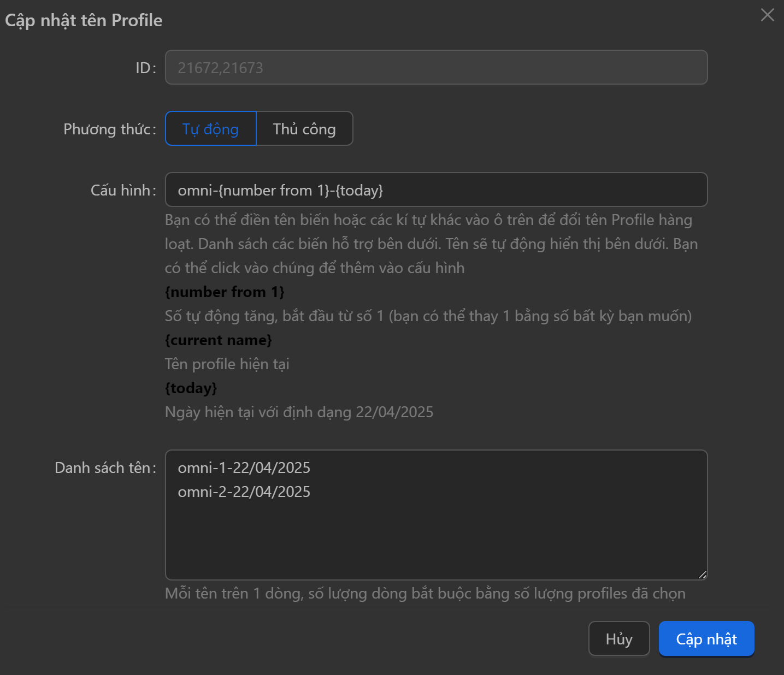Close the Cập nhật tên Profile dialog
Image resolution: width=784 pixels, height=675 pixels.
coord(767,15)
